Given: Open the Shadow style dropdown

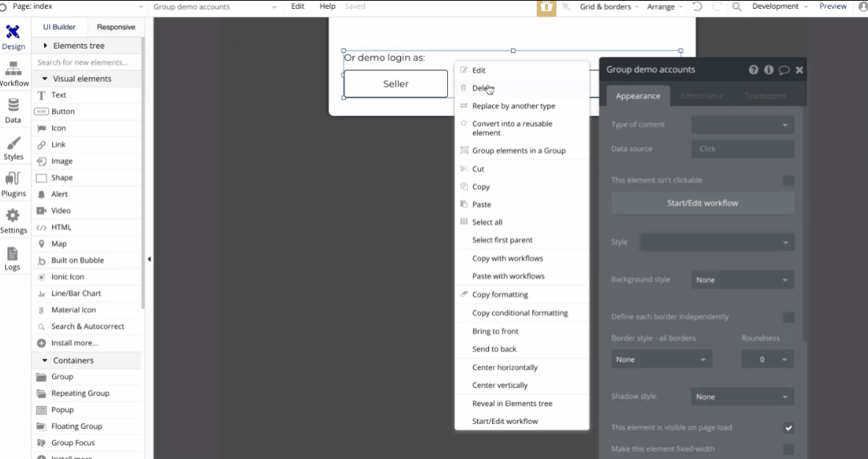Looking at the screenshot, I should pos(742,397).
